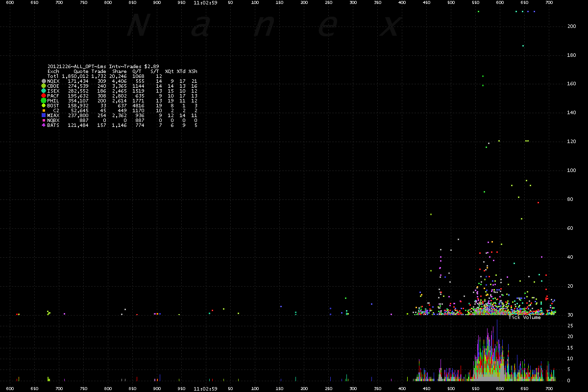Screen dimensions: 588x392
Task: Click the red PACF legend marker
Action: coord(44,96)
